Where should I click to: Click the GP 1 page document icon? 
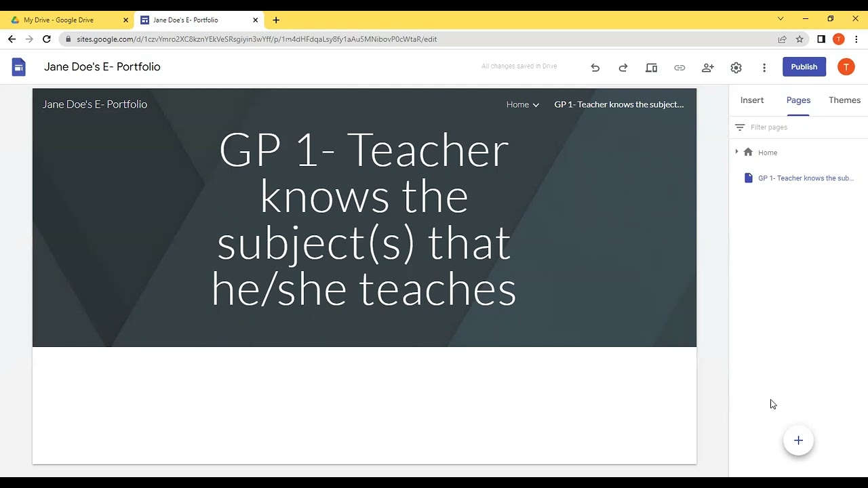(x=749, y=178)
